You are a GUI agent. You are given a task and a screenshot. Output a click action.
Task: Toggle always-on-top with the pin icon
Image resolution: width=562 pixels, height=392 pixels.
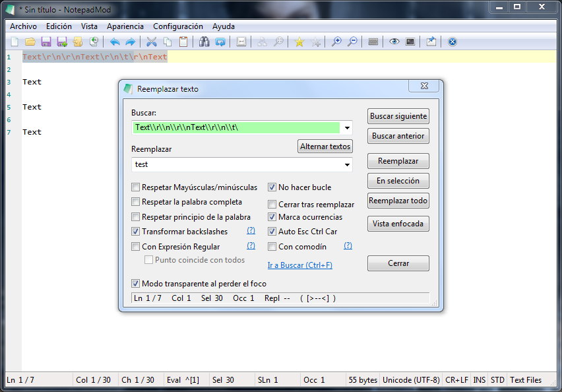pos(430,42)
